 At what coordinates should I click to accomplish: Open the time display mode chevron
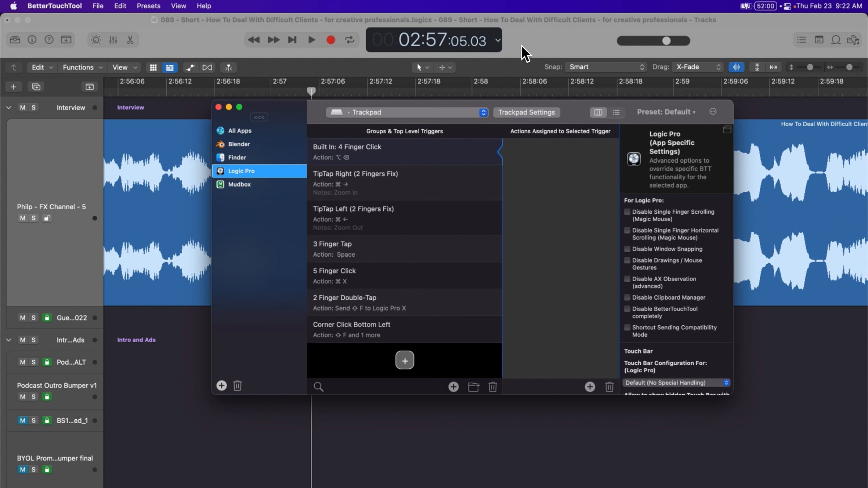[498, 40]
